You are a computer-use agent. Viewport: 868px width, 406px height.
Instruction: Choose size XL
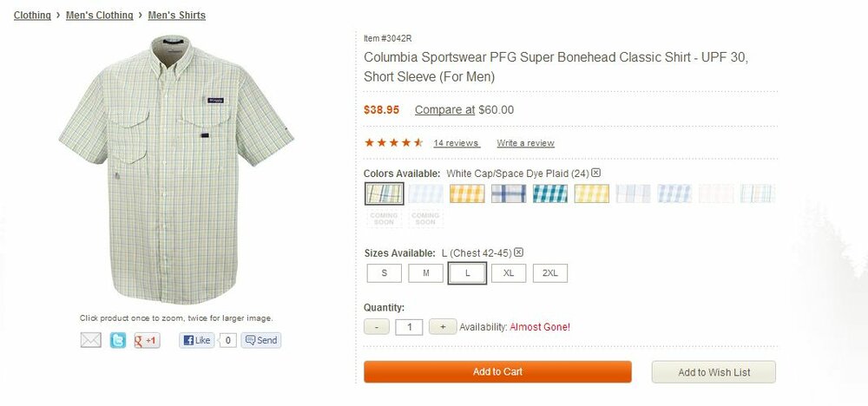509,273
